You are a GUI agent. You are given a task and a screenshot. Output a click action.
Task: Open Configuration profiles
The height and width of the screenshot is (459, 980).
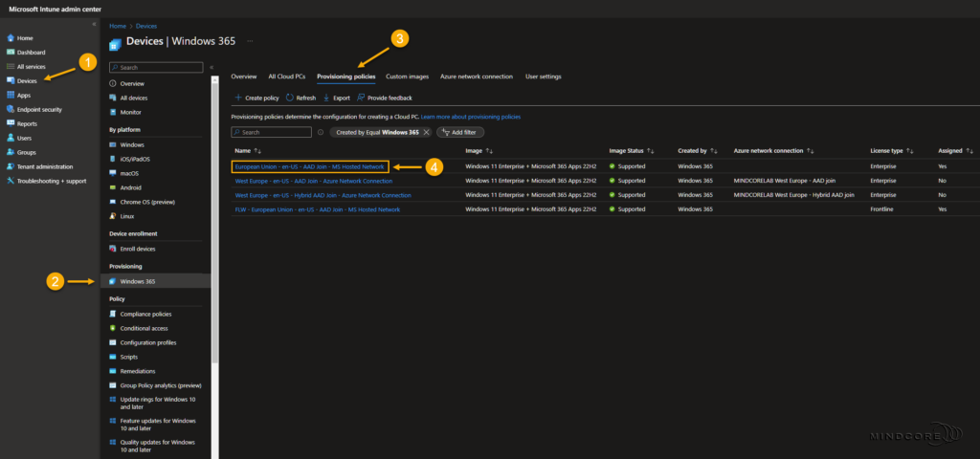tap(148, 343)
